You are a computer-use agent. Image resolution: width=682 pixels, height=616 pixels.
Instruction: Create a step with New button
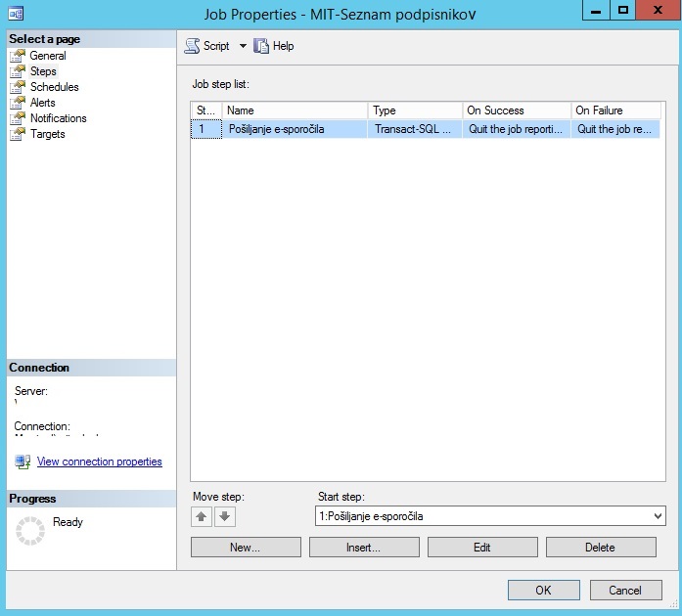246,548
